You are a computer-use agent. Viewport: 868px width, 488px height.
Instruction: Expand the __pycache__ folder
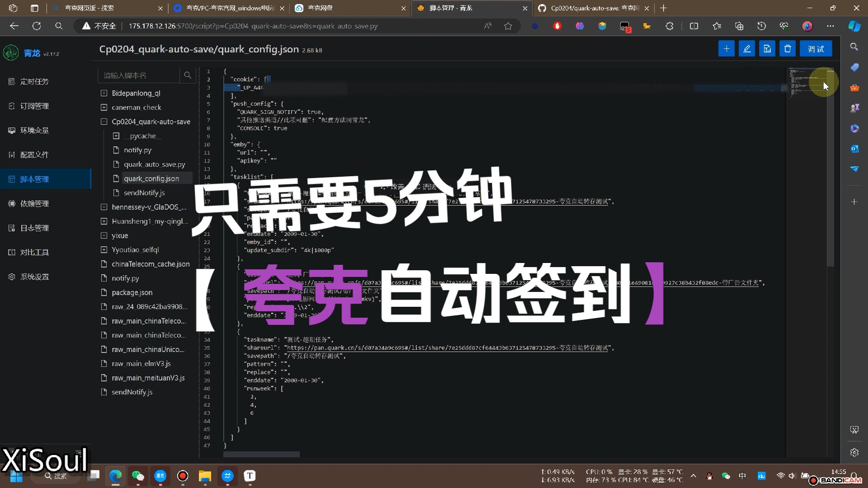[x=116, y=136]
